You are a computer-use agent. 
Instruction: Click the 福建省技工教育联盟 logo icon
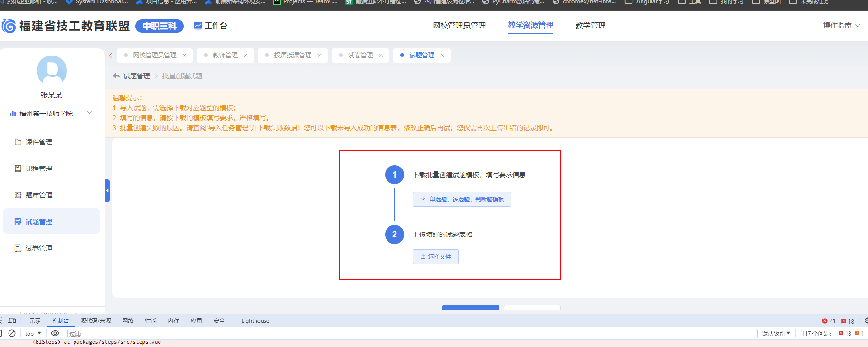[9, 26]
